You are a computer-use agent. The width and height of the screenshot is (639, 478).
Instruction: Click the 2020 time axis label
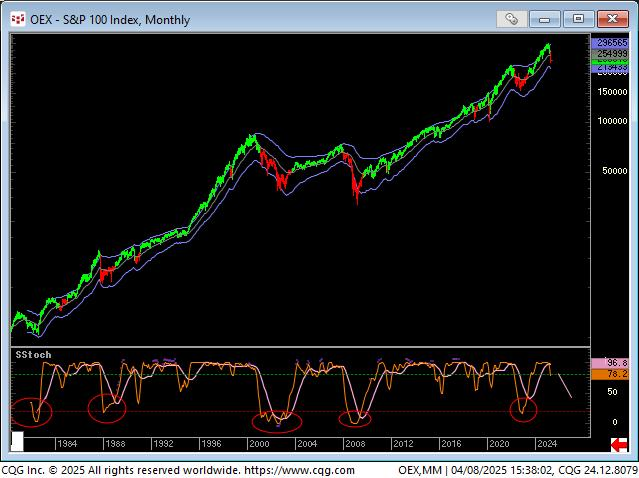point(499,444)
